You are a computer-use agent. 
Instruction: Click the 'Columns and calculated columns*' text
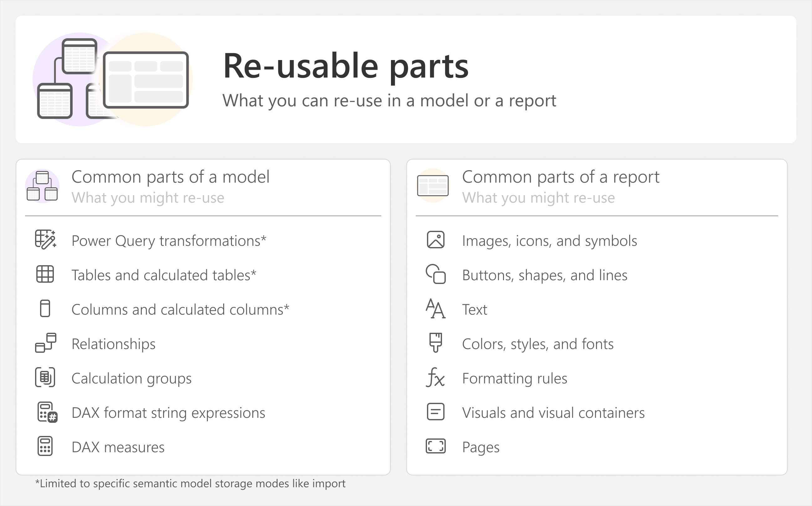[x=180, y=310]
